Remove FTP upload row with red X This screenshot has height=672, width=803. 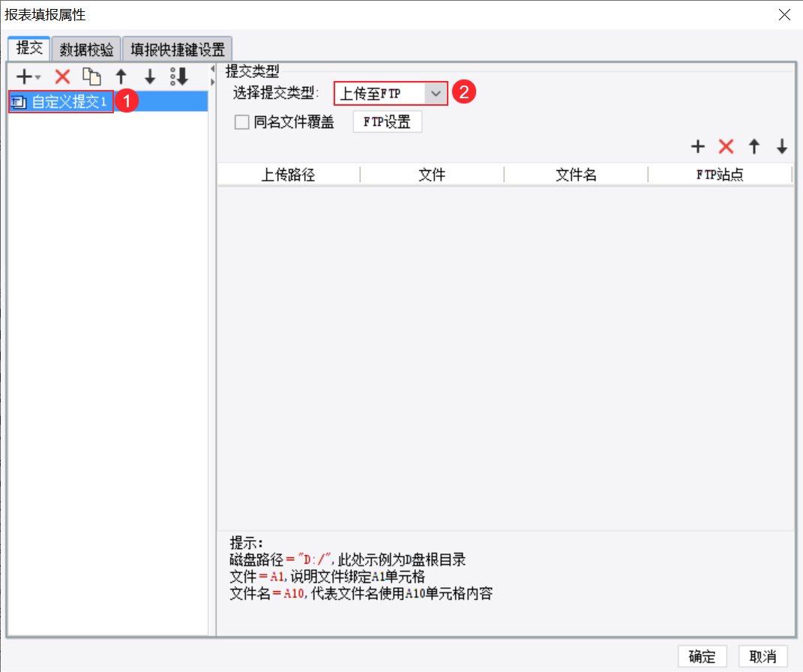pos(726,146)
